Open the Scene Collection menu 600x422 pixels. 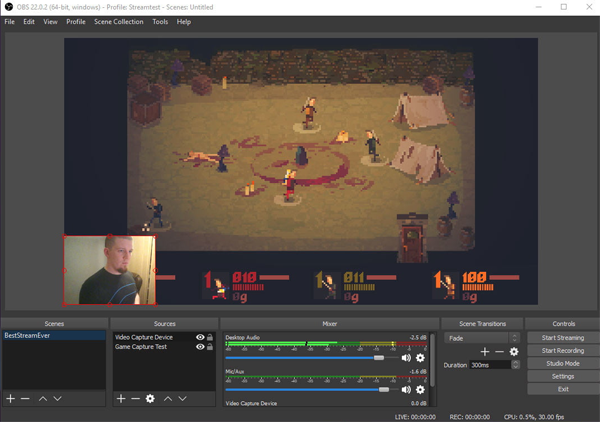tap(119, 22)
